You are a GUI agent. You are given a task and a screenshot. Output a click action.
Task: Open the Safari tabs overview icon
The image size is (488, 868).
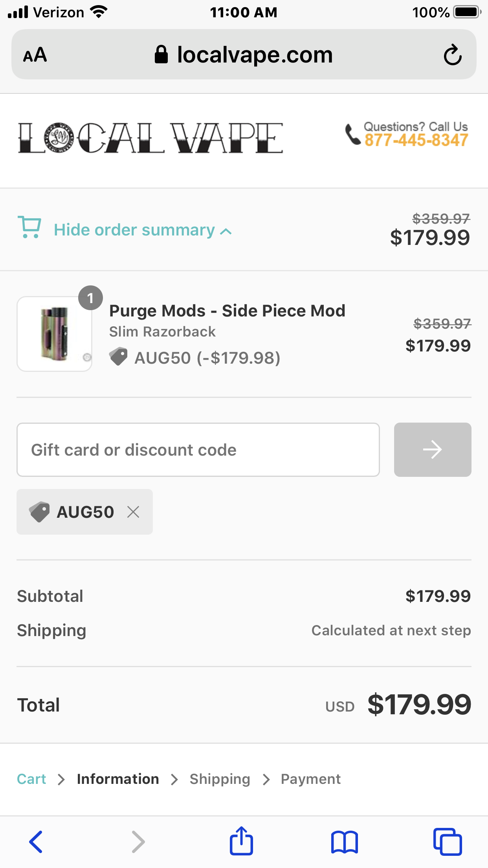coord(447,842)
